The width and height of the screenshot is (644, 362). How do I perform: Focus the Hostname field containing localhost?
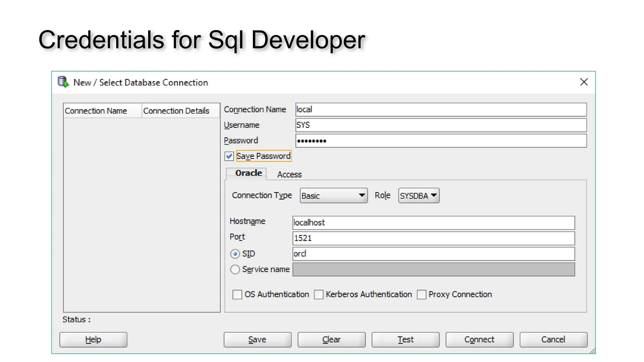(434, 222)
